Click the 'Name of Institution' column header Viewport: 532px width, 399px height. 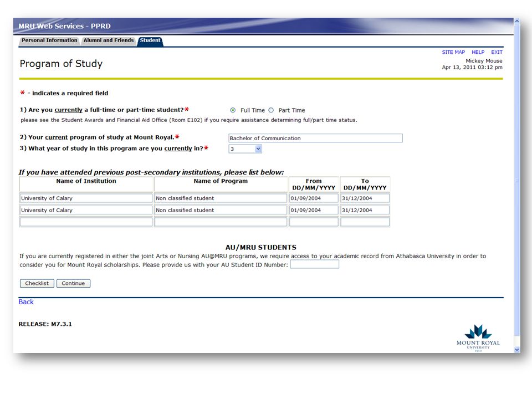pos(86,181)
